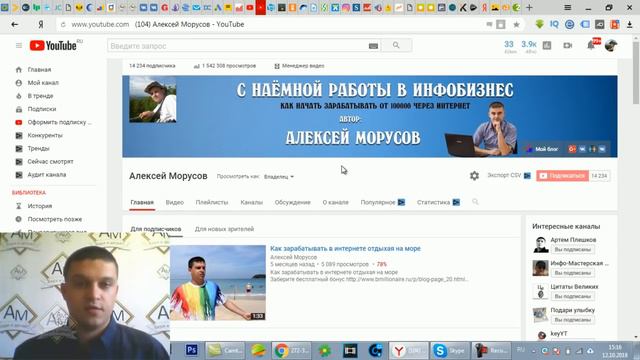This screenshot has width=640, height=360.
Task: Switch to the Обсуждение tab
Action: [292, 202]
